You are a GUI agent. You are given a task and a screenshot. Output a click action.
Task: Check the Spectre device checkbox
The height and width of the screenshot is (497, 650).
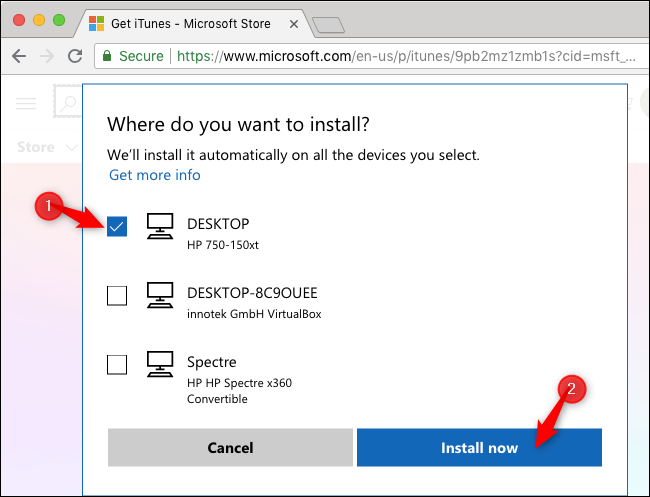point(117,364)
